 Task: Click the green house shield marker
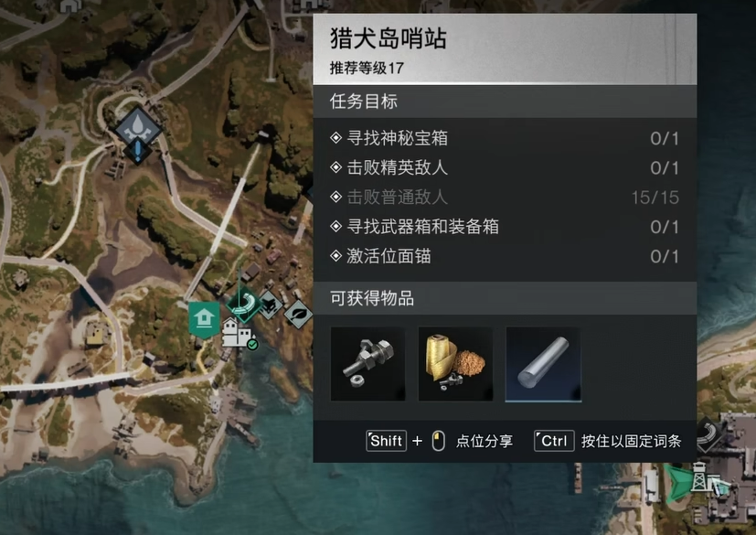204,319
